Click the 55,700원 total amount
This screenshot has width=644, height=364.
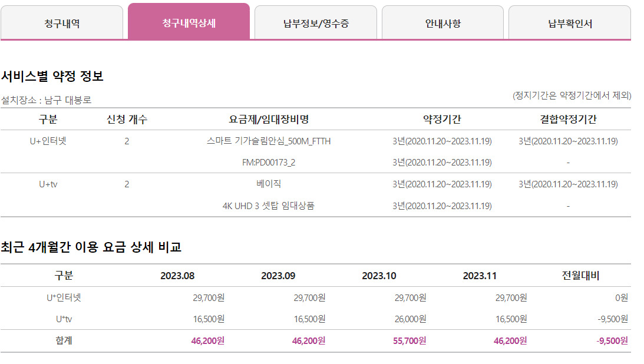point(410,341)
